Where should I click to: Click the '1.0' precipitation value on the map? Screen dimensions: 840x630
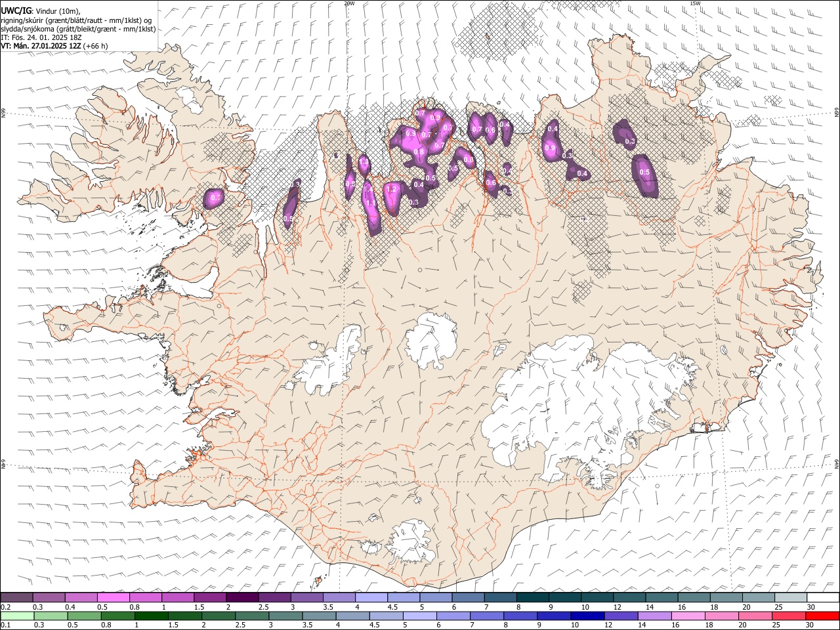pyautogui.click(x=364, y=162)
